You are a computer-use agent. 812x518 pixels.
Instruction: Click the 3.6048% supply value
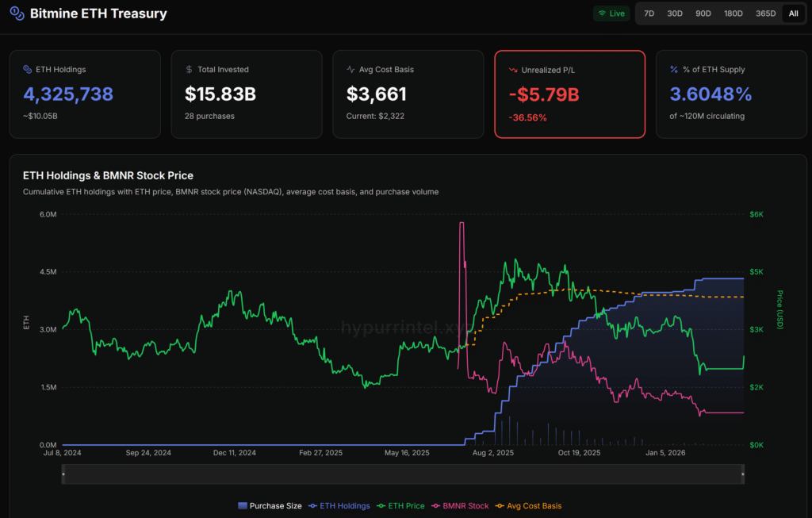click(x=710, y=94)
